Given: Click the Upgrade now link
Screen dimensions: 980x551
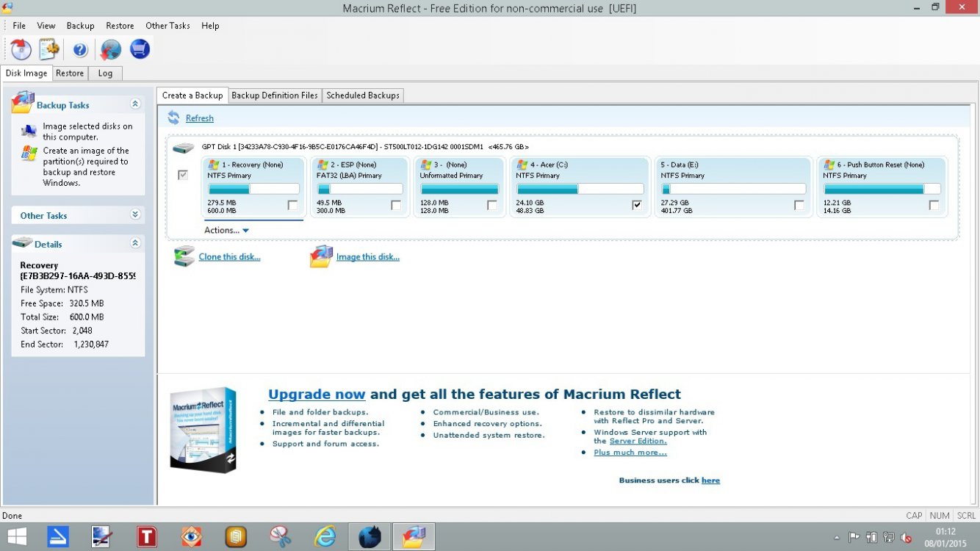Looking at the screenshot, I should [x=317, y=395].
